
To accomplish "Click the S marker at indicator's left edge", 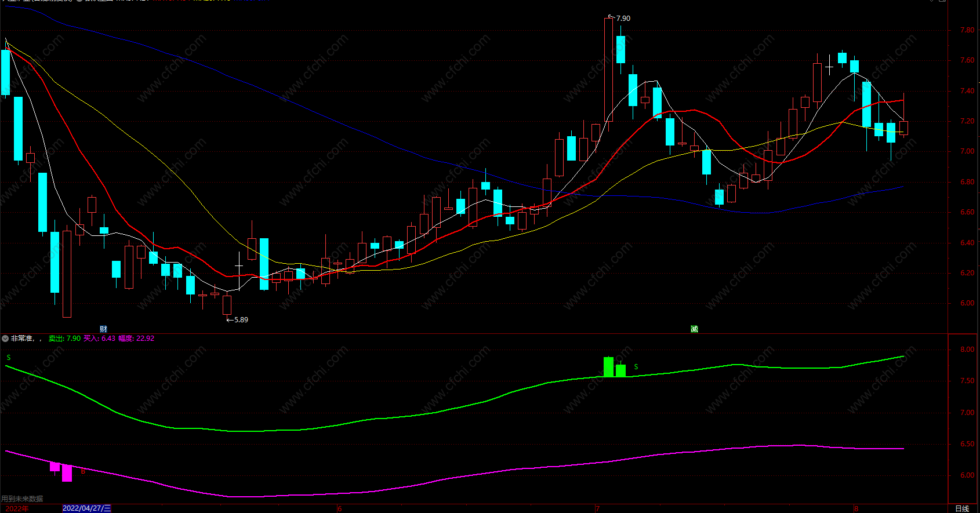I will coord(9,358).
